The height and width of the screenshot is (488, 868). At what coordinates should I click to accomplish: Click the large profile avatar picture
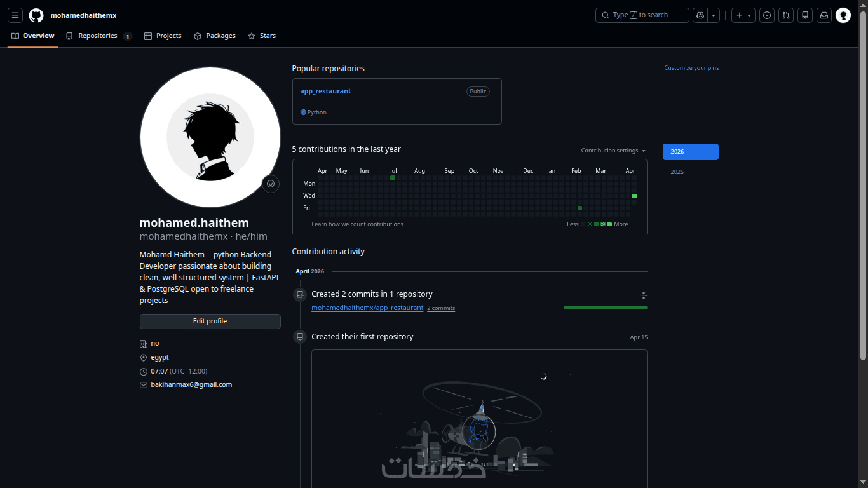[x=210, y=137]
